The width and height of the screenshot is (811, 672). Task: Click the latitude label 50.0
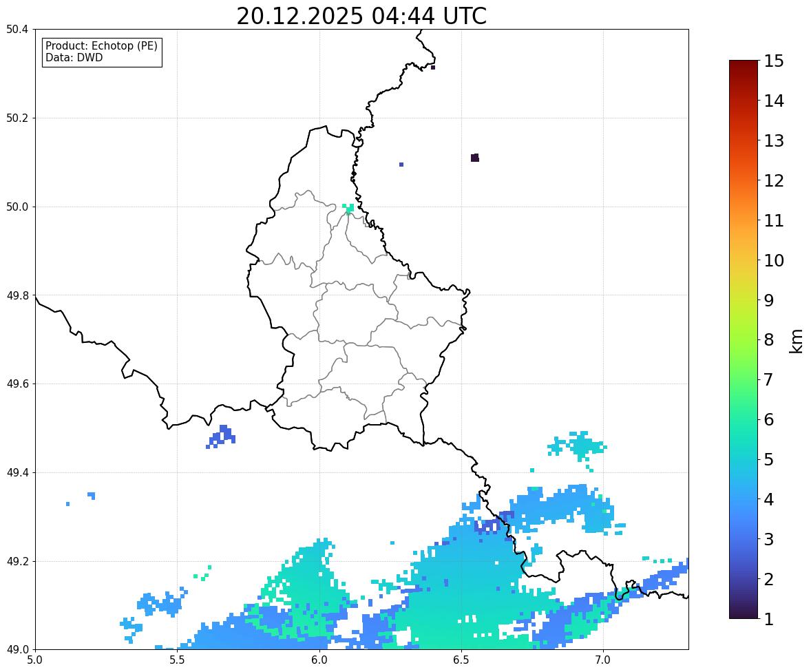pos(17,207)
